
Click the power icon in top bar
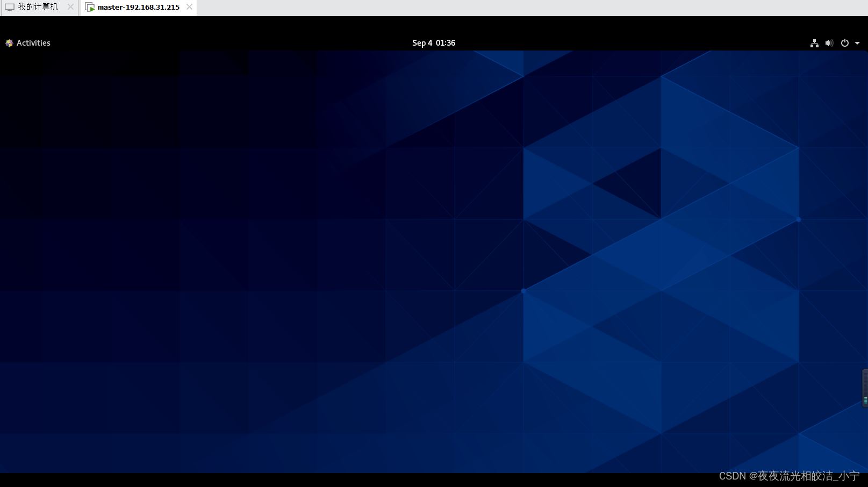(845, 43)
